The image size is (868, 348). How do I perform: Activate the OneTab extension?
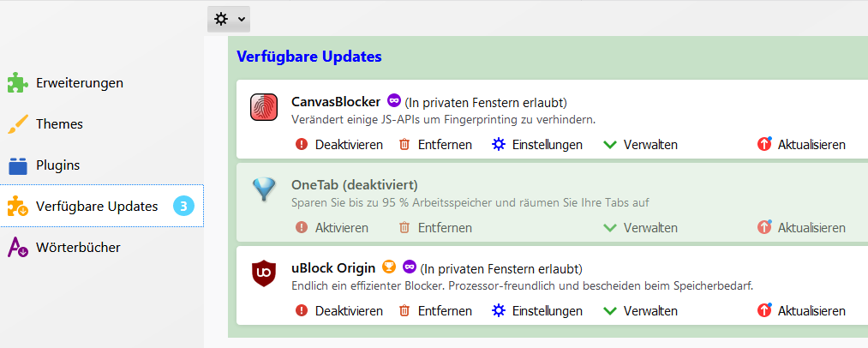coord(332,227)
